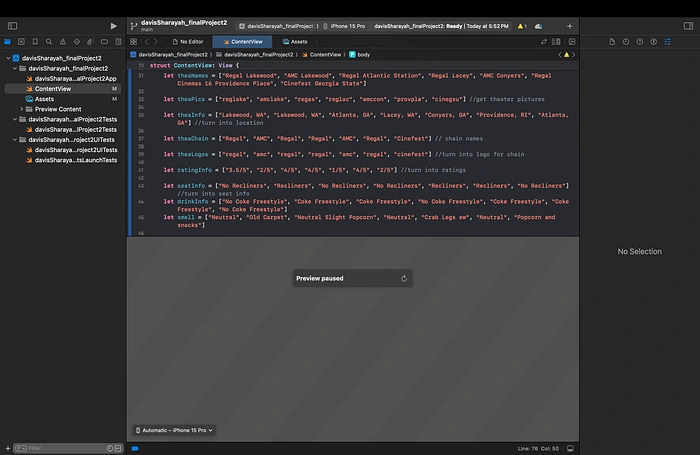This screenshot has height=455, width=700.
Task: Open the Source Control navigator
Action: click(x=21, y=42)
